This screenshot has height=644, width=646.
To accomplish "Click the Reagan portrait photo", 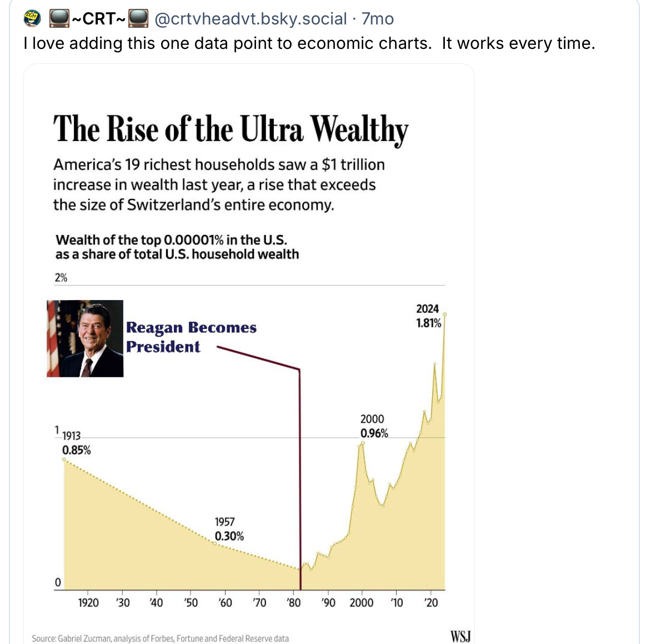I will 85,338.
